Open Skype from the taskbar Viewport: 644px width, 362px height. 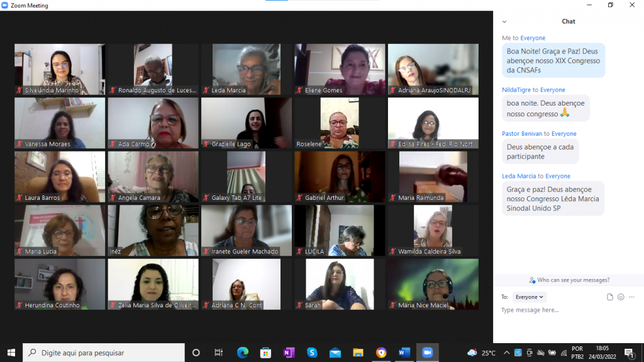[311, 353]
